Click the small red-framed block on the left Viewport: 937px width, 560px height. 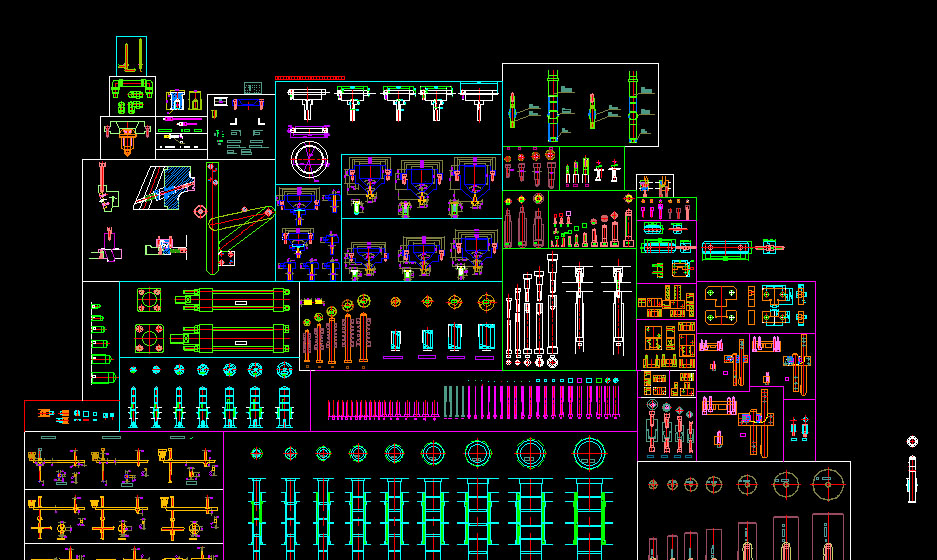point(72,415)
